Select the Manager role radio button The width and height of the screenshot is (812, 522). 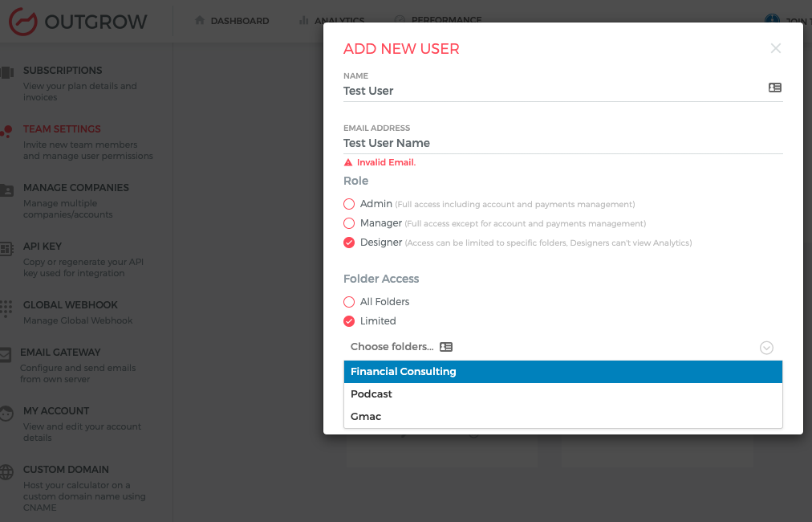pyautogui.click(x=349, y=223)
